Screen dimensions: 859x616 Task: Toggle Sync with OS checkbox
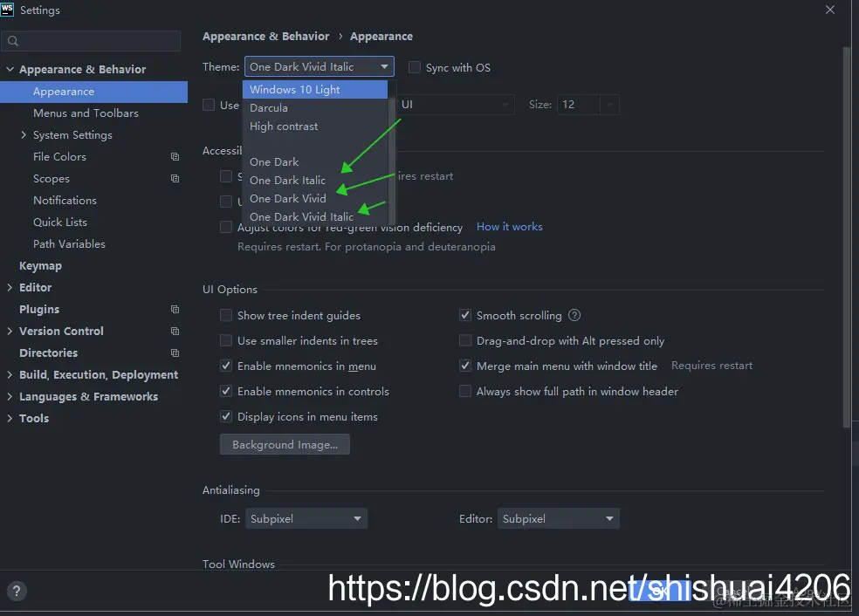point(415,67)
